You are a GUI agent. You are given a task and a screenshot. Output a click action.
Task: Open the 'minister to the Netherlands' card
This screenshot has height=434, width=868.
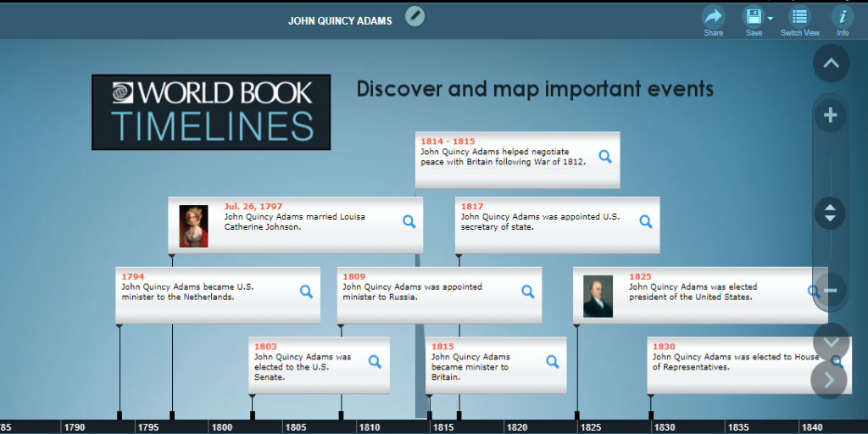pyautogui.click(x=218, y=296)
